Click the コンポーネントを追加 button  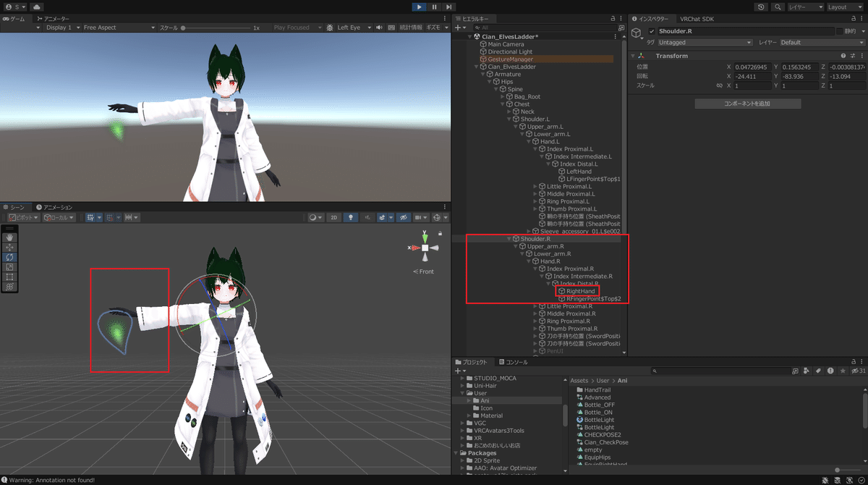coord(748,103)
